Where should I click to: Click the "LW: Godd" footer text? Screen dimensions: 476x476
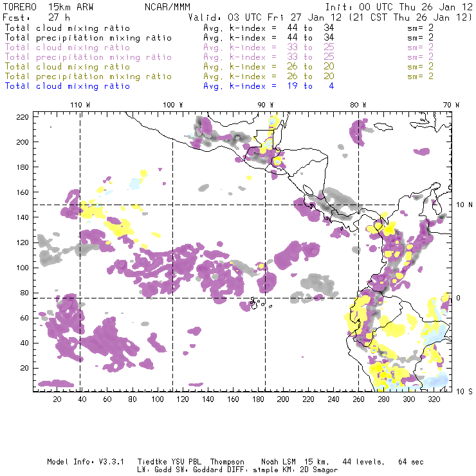click(154, 470)
